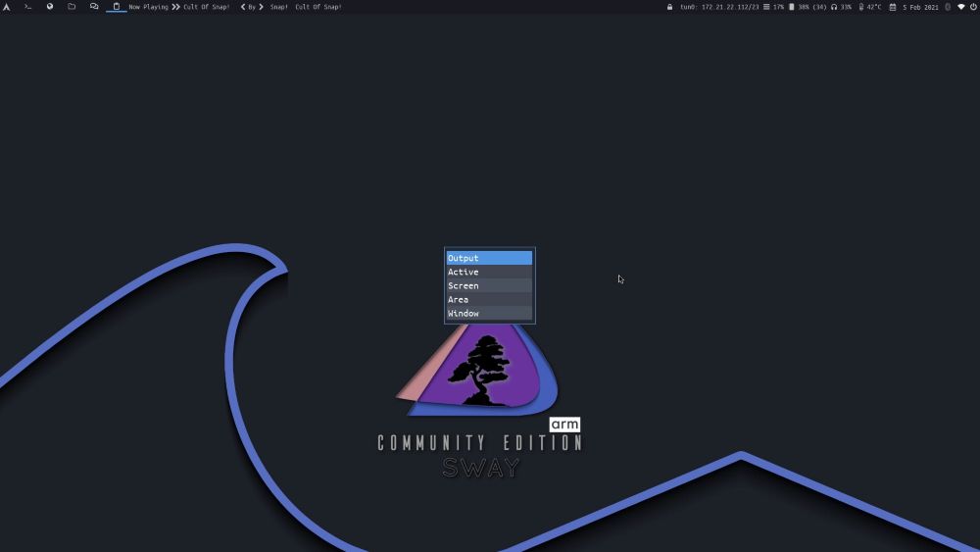
Task: Click the memory usage chip icon
Action: (x=791, y=7)
